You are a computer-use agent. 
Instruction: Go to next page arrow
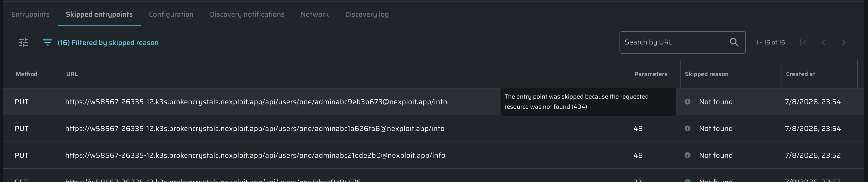click(844, 42)
